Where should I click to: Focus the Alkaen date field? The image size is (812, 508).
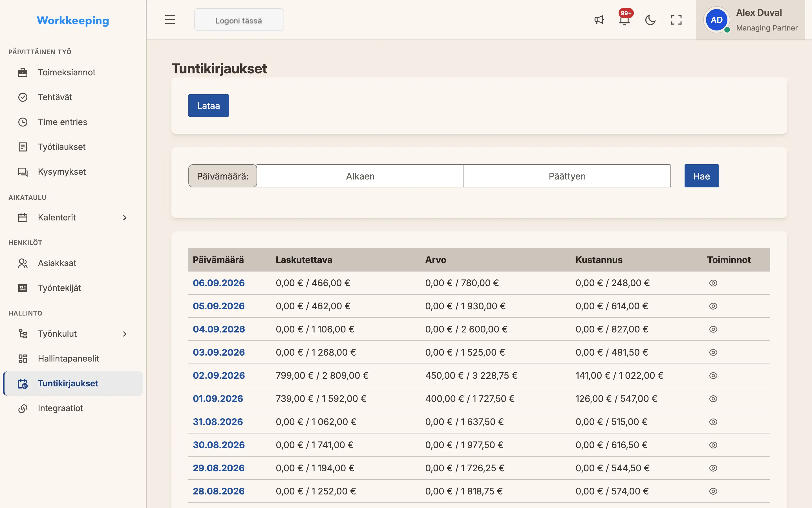pyautogui.click(x=360, y=176)
